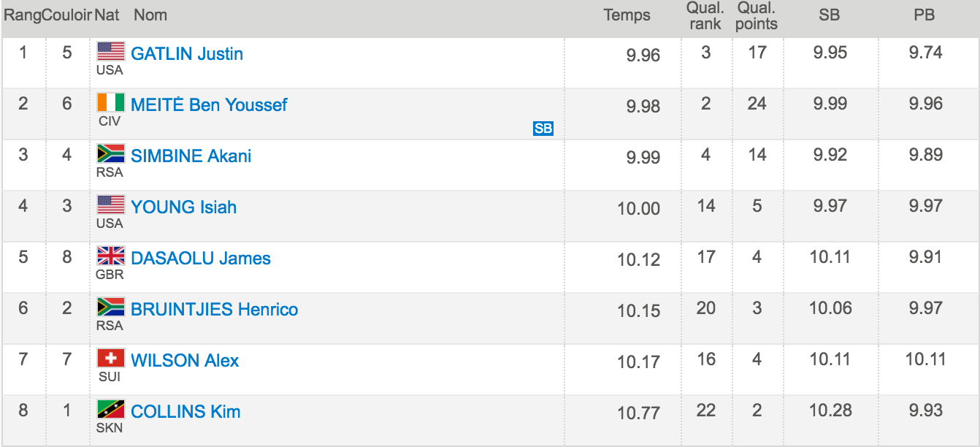Click South Africa flag next to Bruintjies
980x447 pixels.
pos(111,307)
